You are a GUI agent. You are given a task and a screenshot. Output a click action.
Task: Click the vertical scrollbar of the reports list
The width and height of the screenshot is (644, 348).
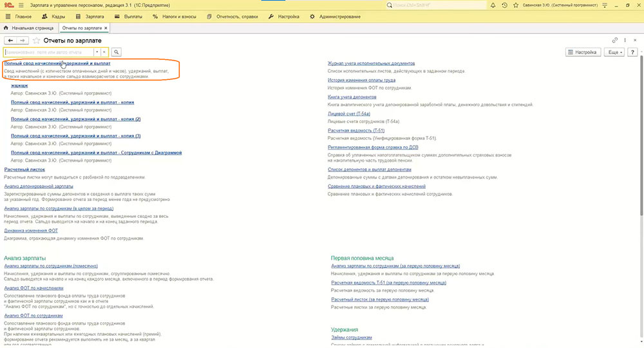(x=641, y=135)
